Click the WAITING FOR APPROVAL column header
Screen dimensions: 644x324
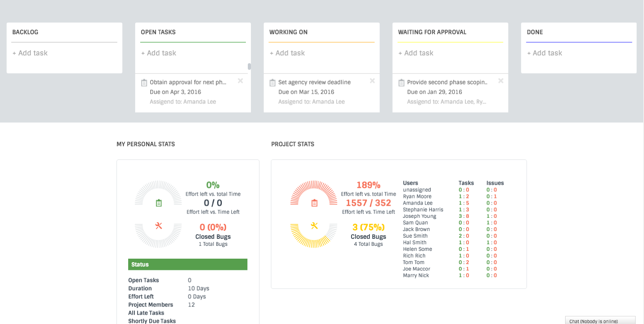[432, 32]
